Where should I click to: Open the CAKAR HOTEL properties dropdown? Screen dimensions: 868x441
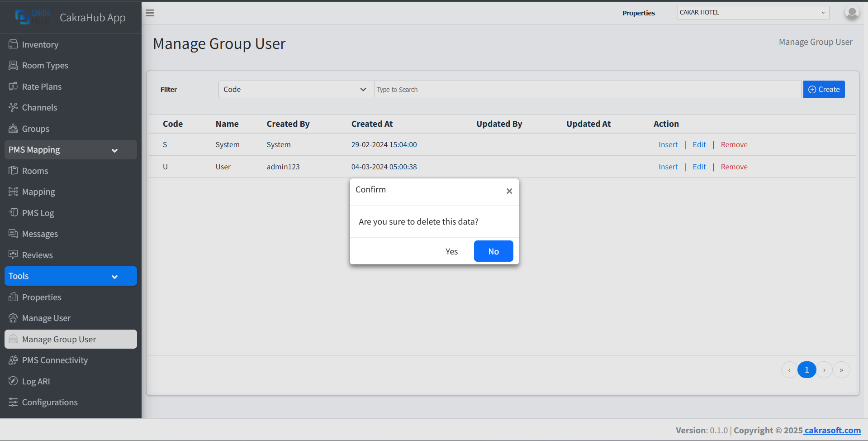click(752, 12)
